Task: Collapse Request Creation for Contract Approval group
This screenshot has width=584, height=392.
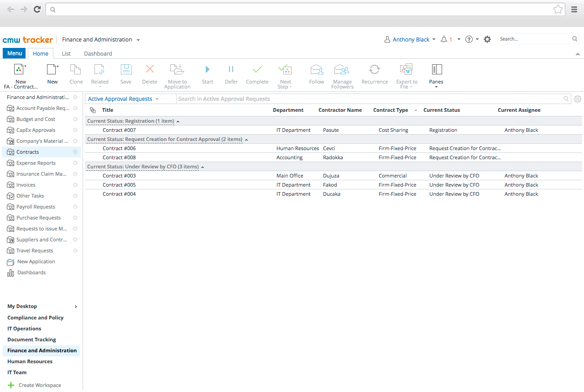Action: click(x=246, y=140)
